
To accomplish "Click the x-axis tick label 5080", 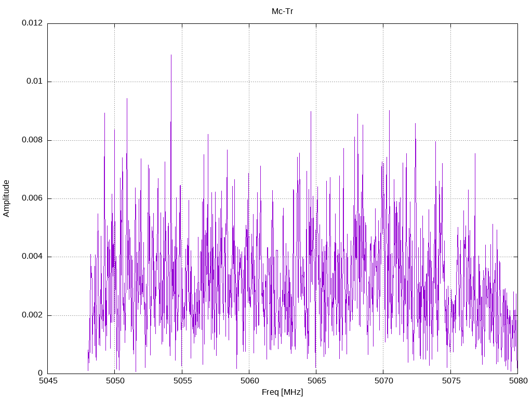I will 518,381.
